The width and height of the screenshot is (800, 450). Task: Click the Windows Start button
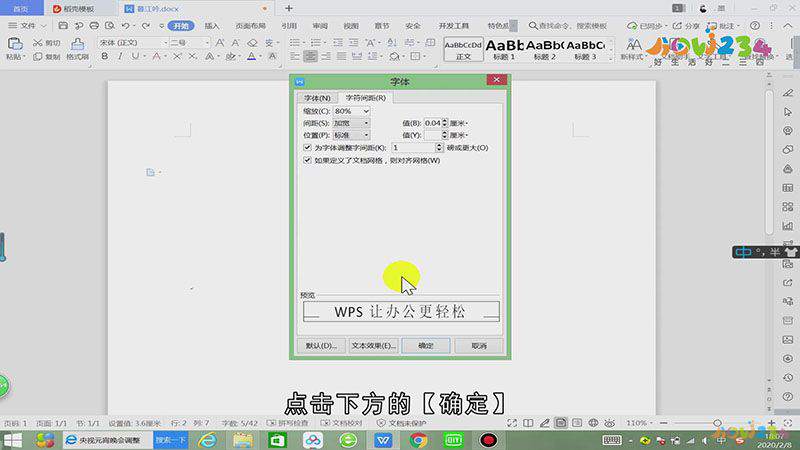tap(13, 440)
